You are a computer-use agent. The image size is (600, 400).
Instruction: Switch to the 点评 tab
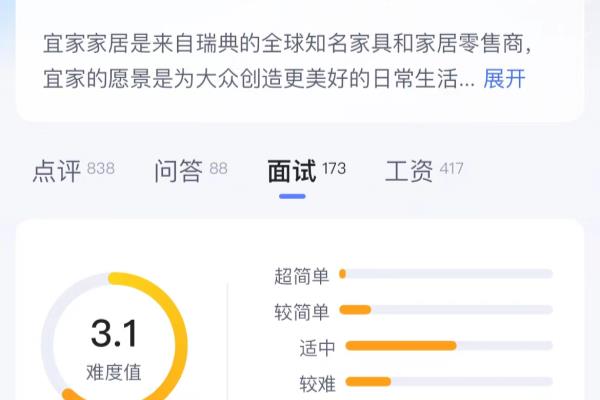pos(74,170)
